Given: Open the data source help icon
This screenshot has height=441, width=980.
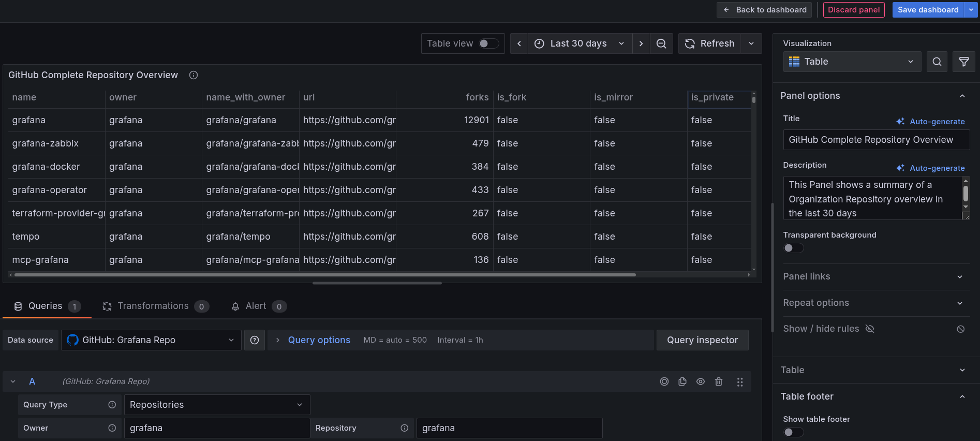Looking at the screenshot, I should coord(255,340).
